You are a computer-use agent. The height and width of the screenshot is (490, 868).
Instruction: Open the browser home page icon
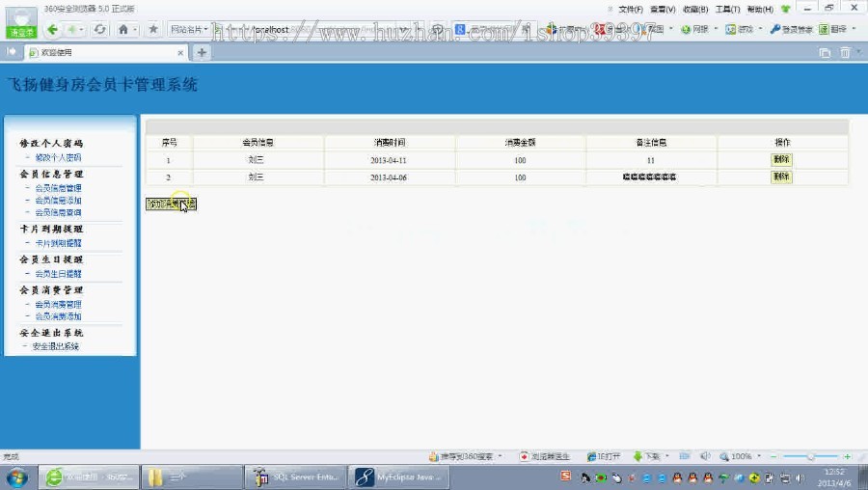click(123, 29)
